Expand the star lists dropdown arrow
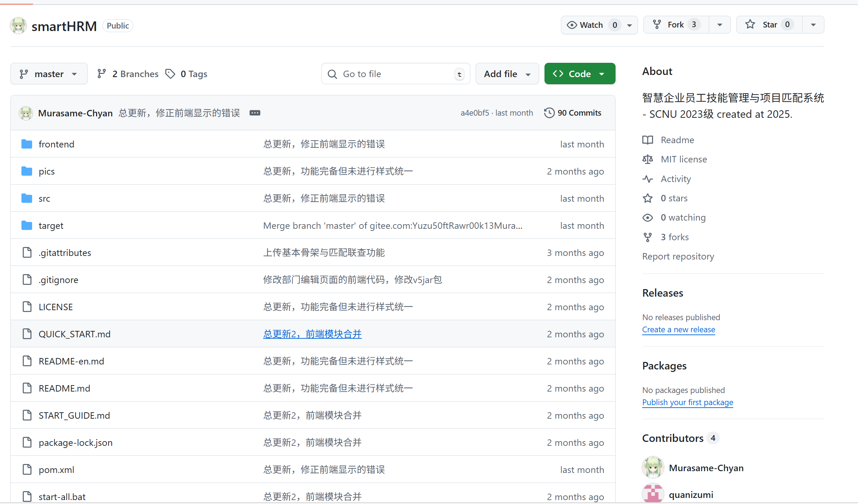The height and width of the screenshot is (504, 858). (813, 25)
